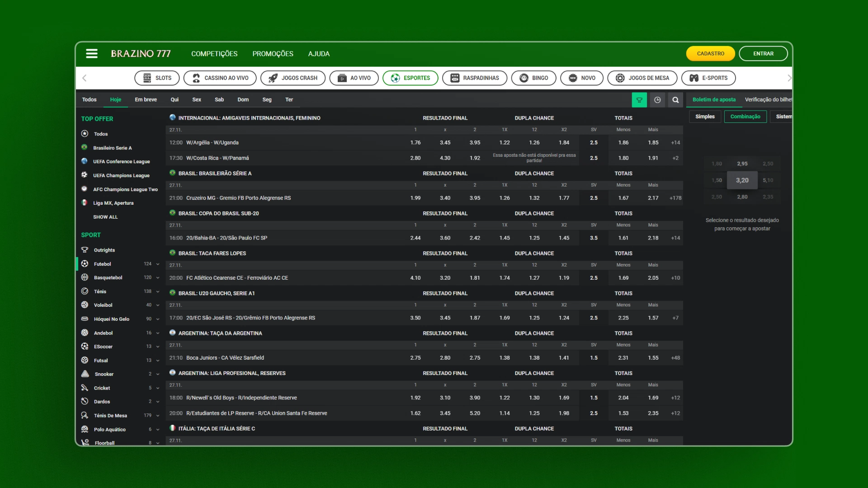
Task: Select the Hoje date filter tab
Action: click(115, 99)
